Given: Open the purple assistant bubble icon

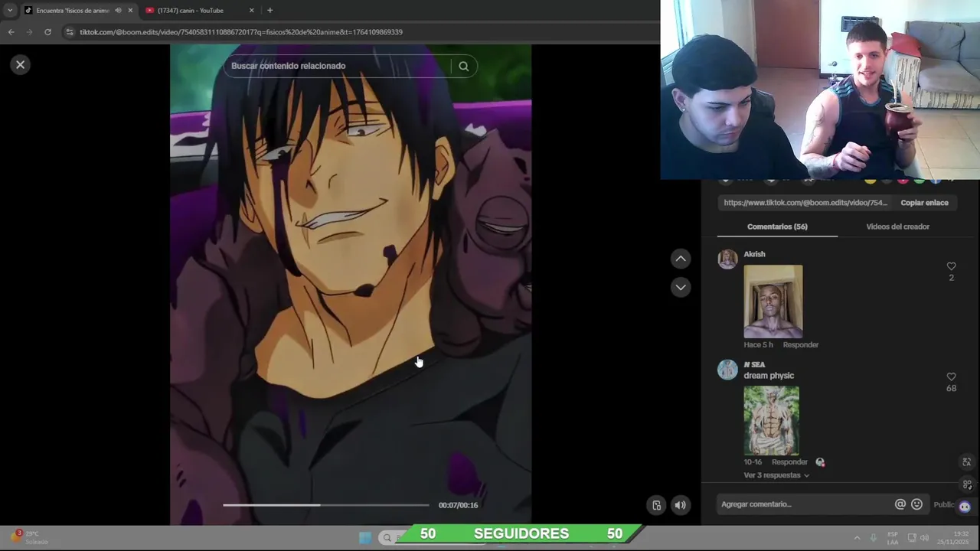Looking at the screenshot, I should point(965,507).
